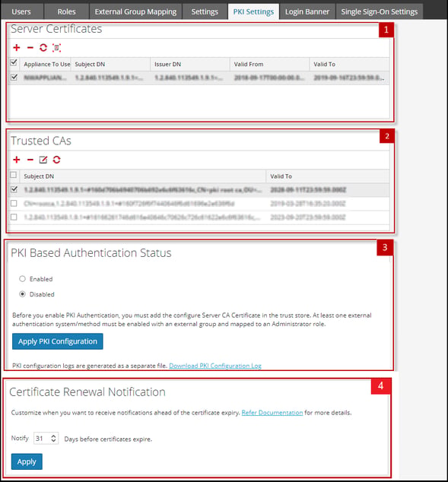Switch to the Roles tab
This screenshot has height=482, width=448.
pyautogui.click(x=66, y=11)
